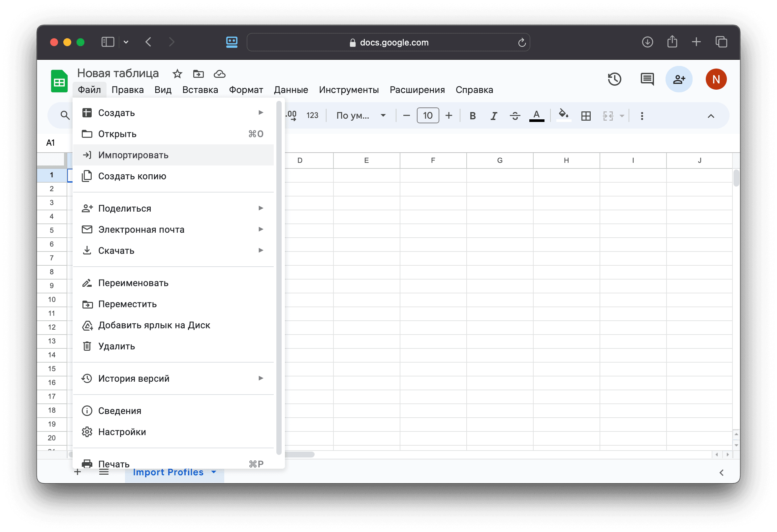777x532 pixels.
Task: Open the fill color paint bucket
Action: click(x=563, y=115)
